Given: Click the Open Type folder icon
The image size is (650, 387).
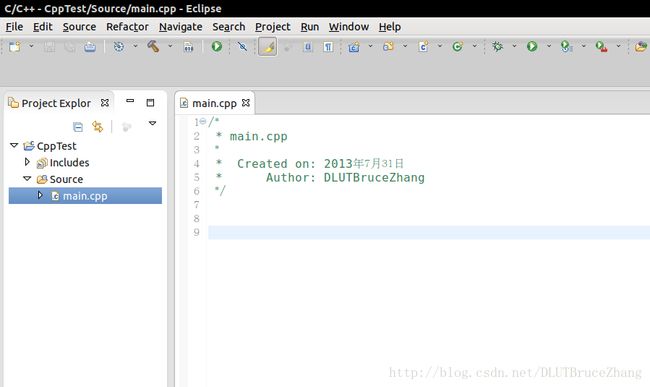Looking at the screenshot, I should point(641,46).
